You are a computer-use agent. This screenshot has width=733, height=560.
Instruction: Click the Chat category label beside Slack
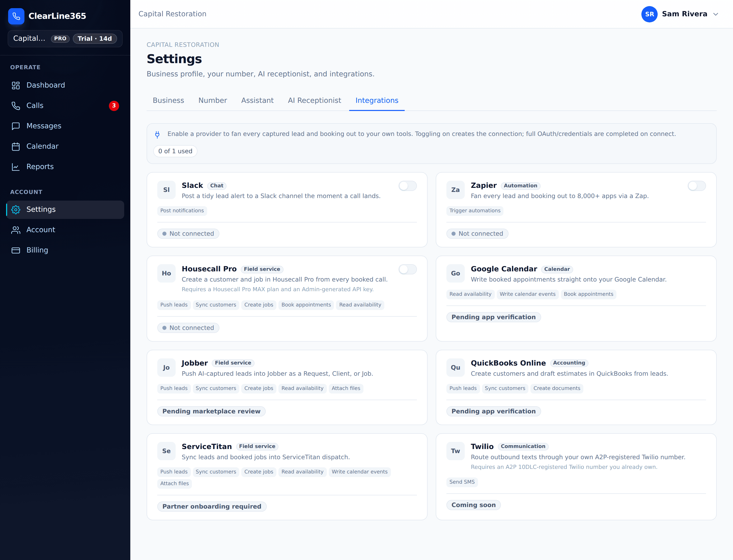[x=217, y=186]
